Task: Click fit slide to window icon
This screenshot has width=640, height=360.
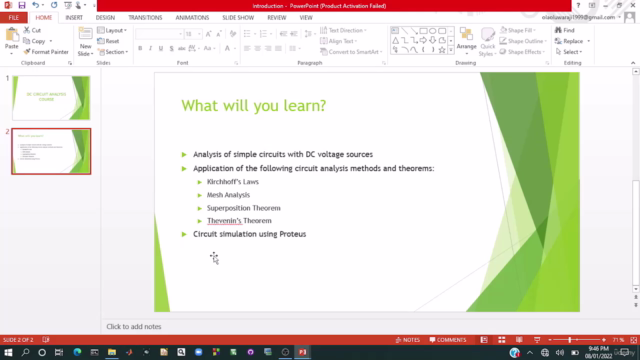Action: pyautogui.click(x=633, y=340)
